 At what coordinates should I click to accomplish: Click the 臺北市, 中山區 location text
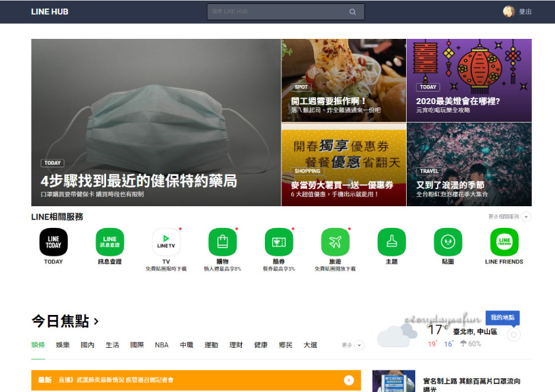tap(475, 332)
